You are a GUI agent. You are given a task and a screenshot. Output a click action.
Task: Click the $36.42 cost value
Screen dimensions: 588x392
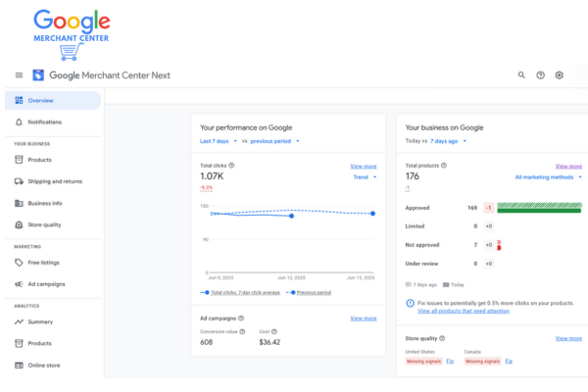pos(269,342)
